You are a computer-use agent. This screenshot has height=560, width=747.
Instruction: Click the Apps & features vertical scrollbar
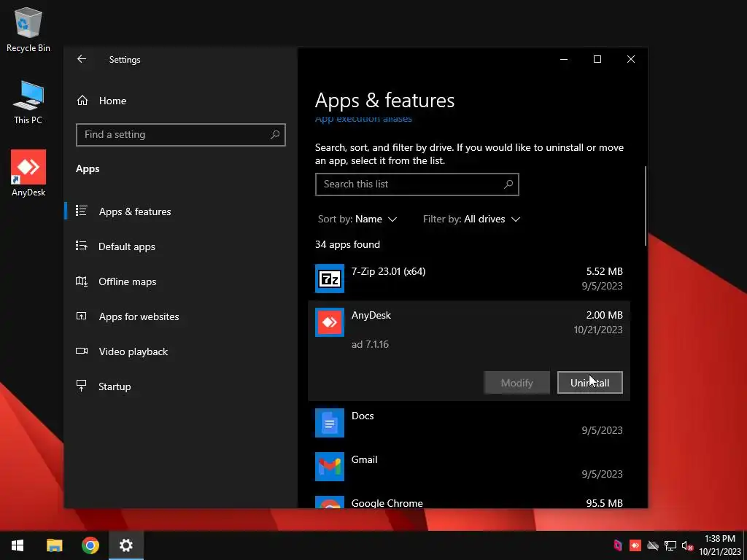click(x=646, y=206)
